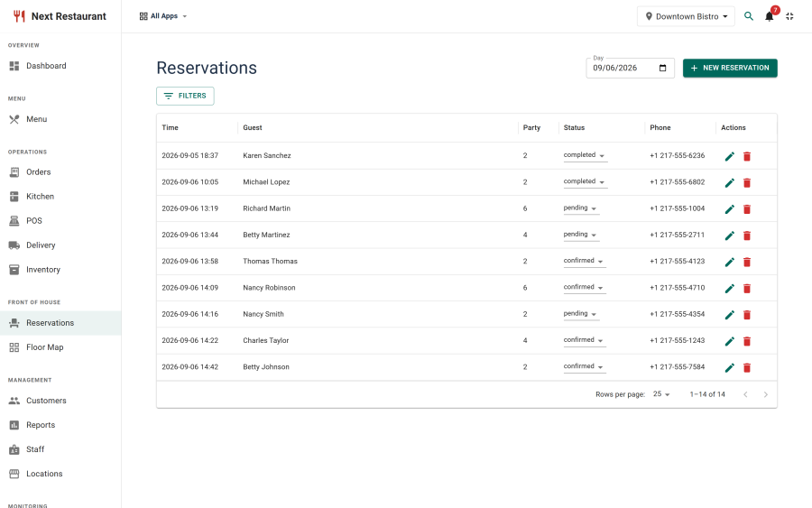Sort by the Status column header

pyautogui.click(x=574, y=127)
